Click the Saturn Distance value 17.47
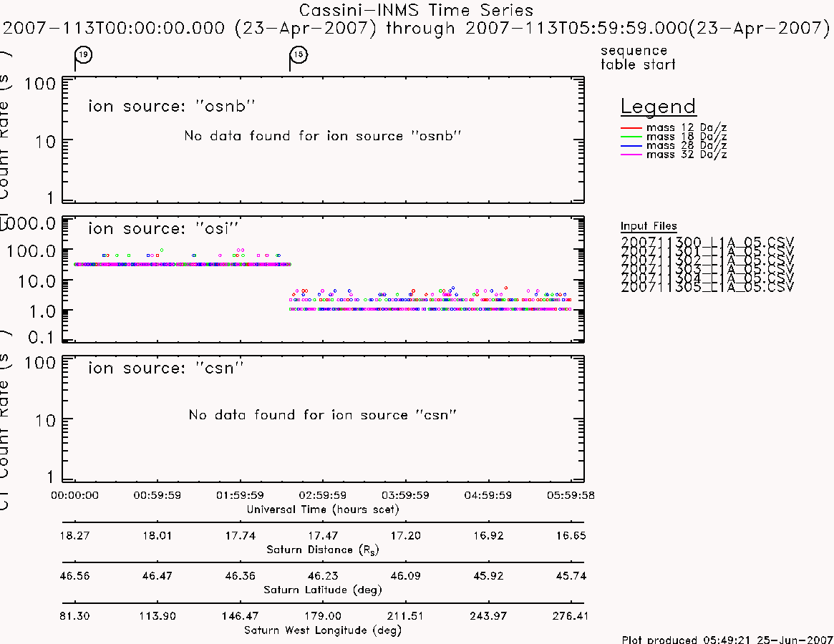Image resolution: width=834 pixels, height=644 pixels. point(323,535)
